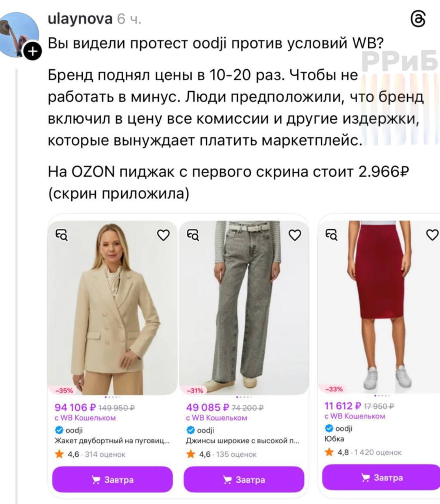Click the star rating 4,6 on the blazer
The height and width of the screenshot is (504, 440).
click(67, 454)
